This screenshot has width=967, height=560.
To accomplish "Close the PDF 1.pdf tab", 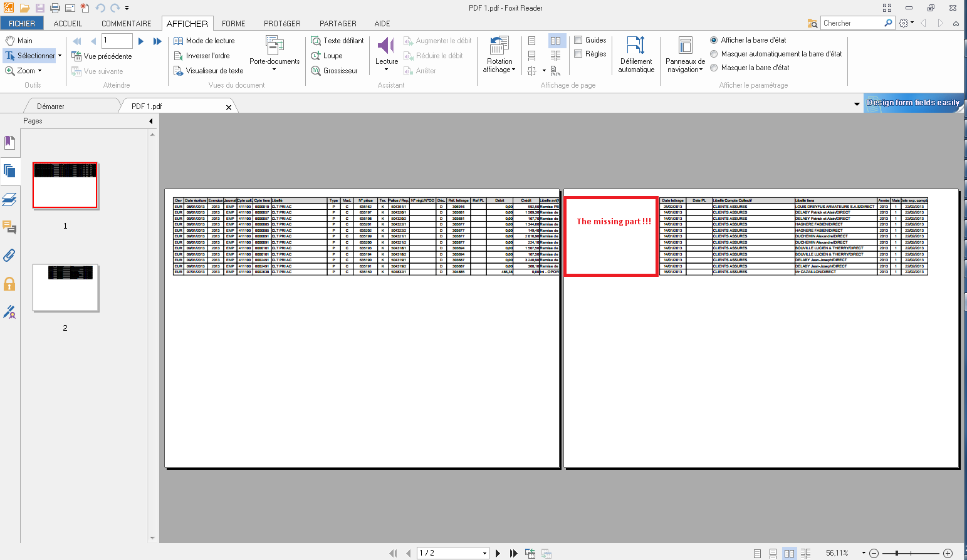I will [x=229, y=107].
